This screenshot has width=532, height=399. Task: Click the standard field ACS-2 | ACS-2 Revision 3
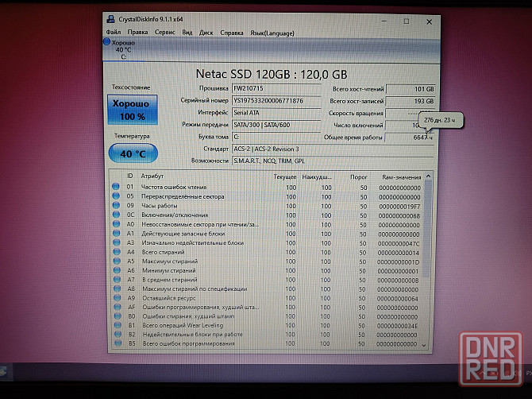333,149
